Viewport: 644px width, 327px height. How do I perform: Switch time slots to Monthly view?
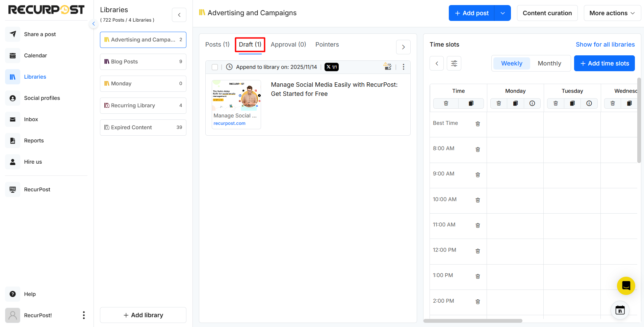tap(549, 63)
